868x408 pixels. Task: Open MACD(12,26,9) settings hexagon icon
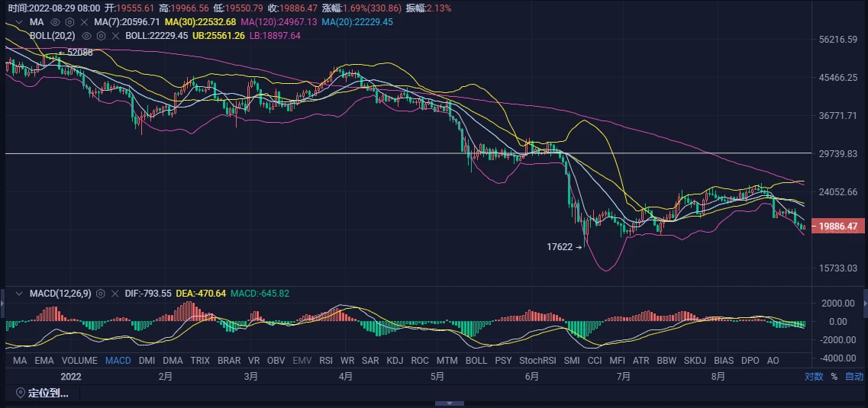[x=101, y=293]
